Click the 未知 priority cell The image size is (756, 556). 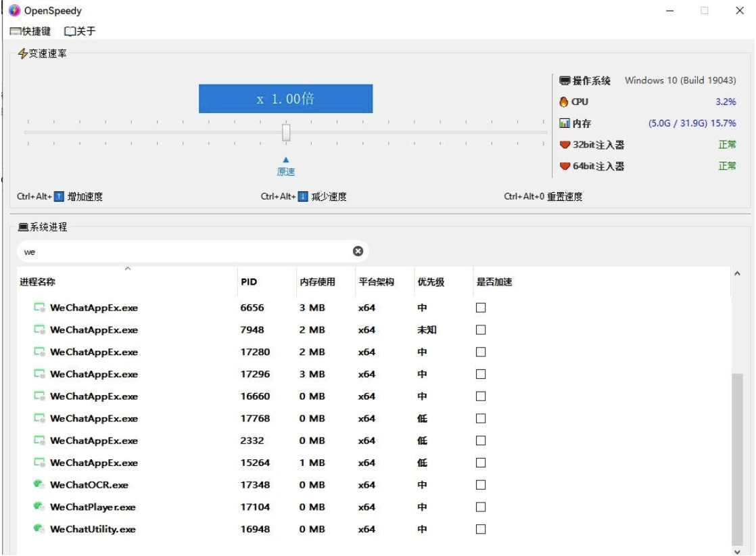click(x=427, y=330)
